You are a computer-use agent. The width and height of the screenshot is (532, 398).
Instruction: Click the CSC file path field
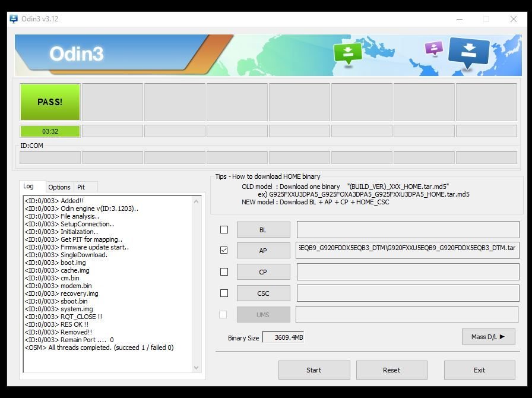[x=408, y=293]
